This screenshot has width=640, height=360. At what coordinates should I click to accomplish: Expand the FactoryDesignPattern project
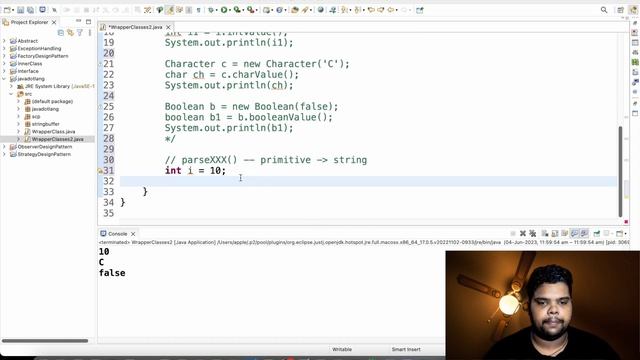coord(4,56)
